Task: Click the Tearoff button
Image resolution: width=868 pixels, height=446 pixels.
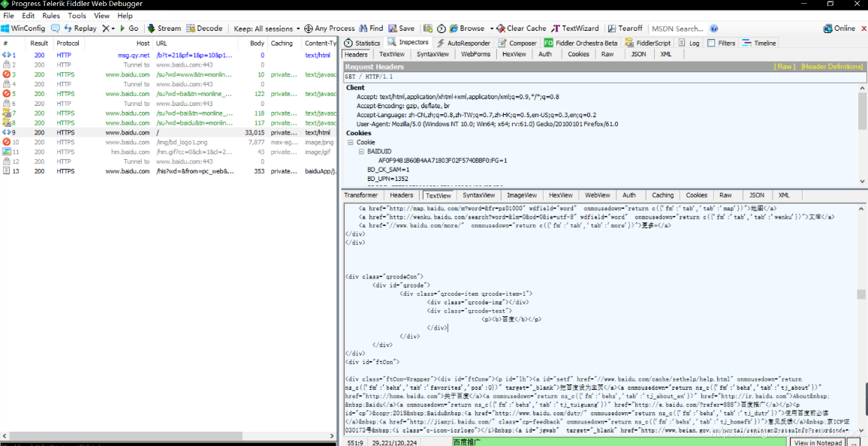Action: coord(625,29)
